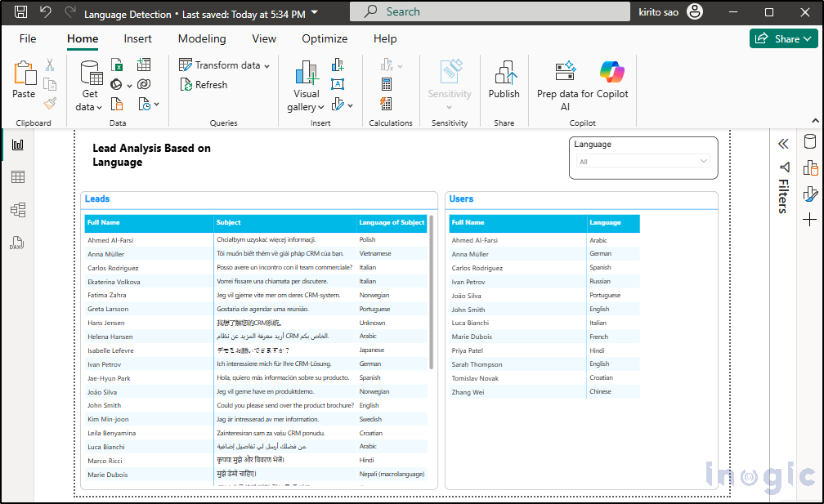
Task: Open the Help tab
Action: 385,39
